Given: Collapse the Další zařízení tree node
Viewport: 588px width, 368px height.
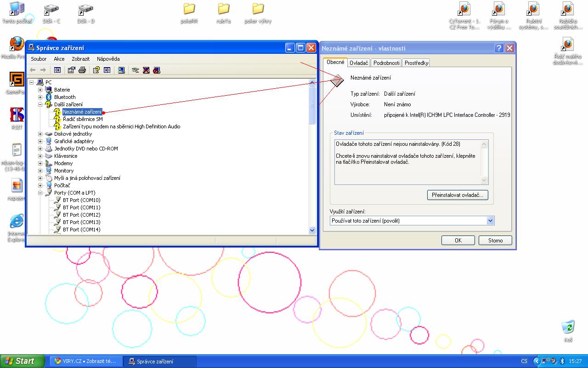Looking at the screenshot, I should 40,104.
